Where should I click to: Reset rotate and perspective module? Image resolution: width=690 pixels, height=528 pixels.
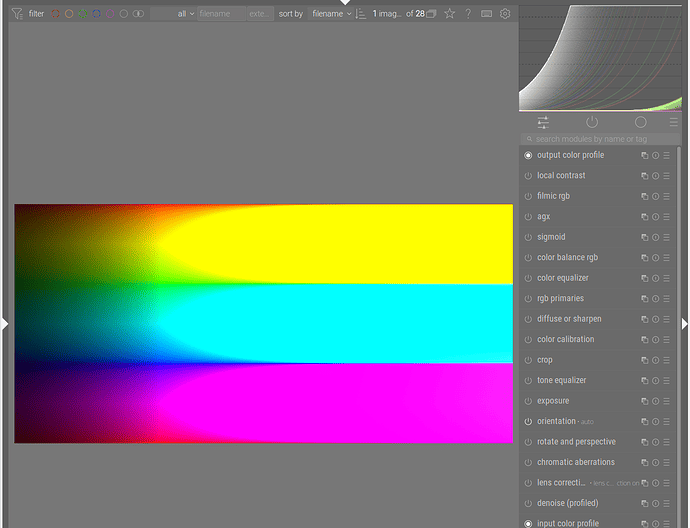[x=656, y=442]
